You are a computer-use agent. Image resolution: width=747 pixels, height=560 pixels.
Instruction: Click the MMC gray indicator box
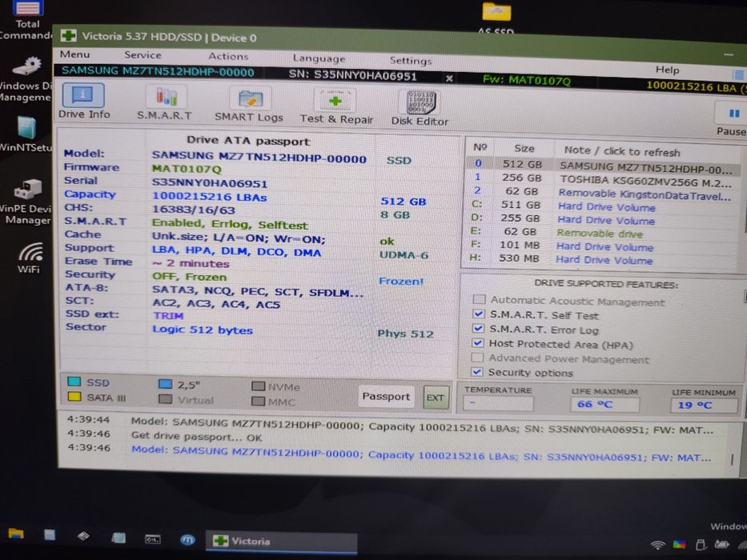259,401
